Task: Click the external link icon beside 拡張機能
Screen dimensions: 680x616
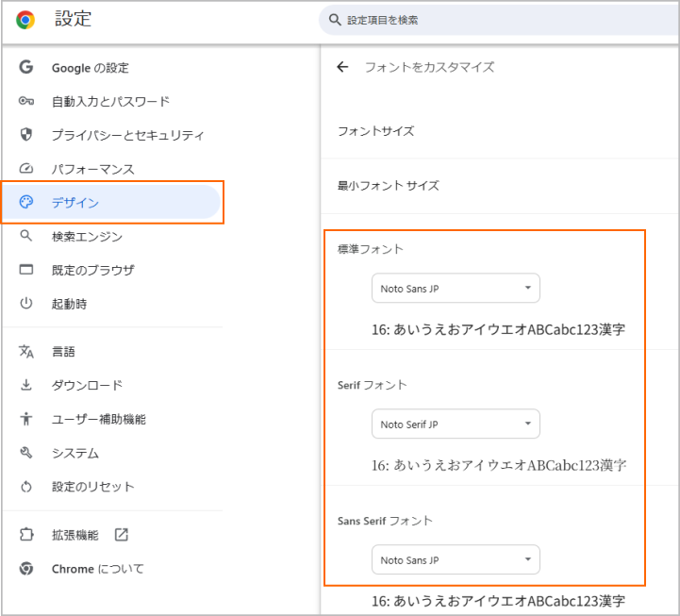Action: [x=122, y=535]
